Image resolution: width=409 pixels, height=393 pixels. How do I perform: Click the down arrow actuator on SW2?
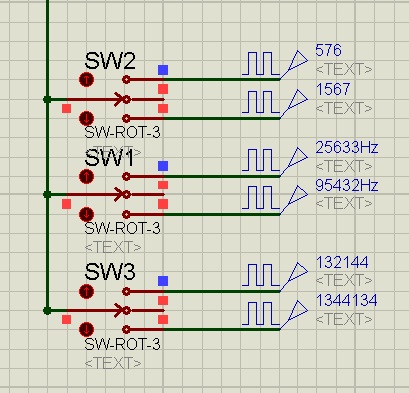[86, 118]
